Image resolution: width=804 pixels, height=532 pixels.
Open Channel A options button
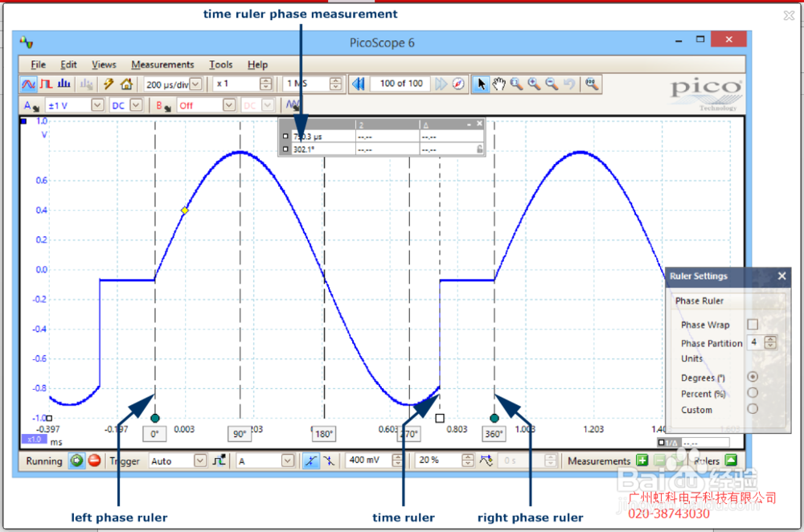[x=31, y=106]
